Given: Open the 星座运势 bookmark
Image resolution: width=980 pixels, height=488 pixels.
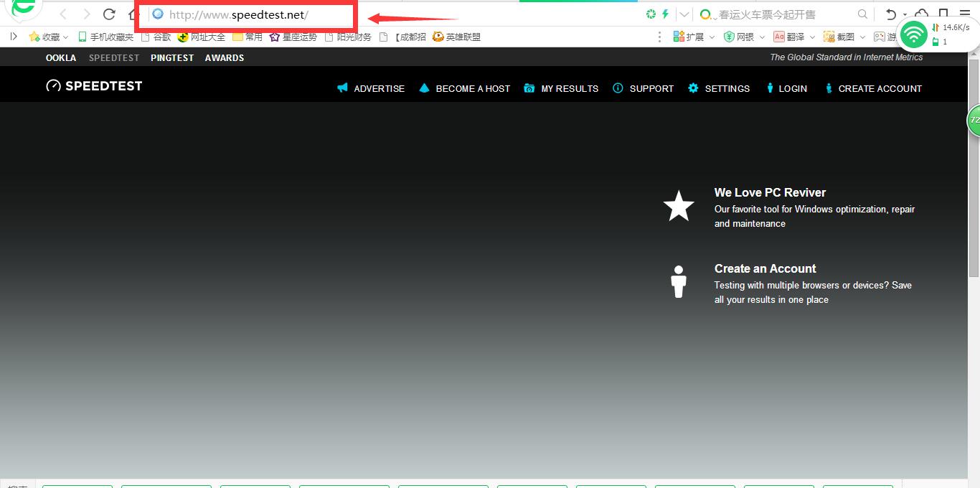Looking at the screenshot, I should tap(293, 37).
